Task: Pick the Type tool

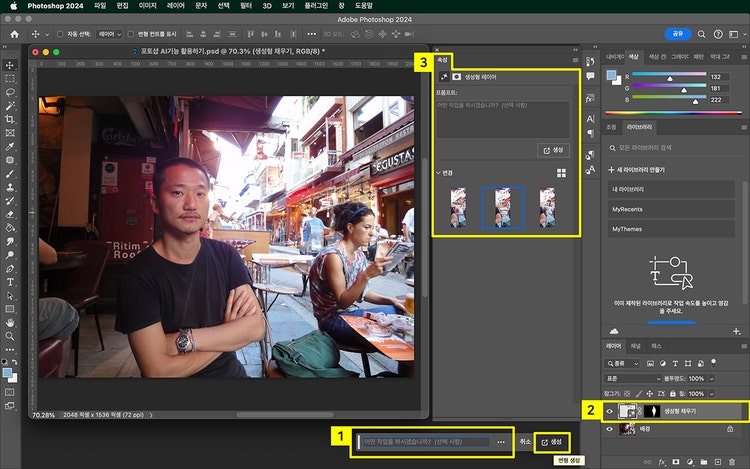Action: [x=10, y=282]
